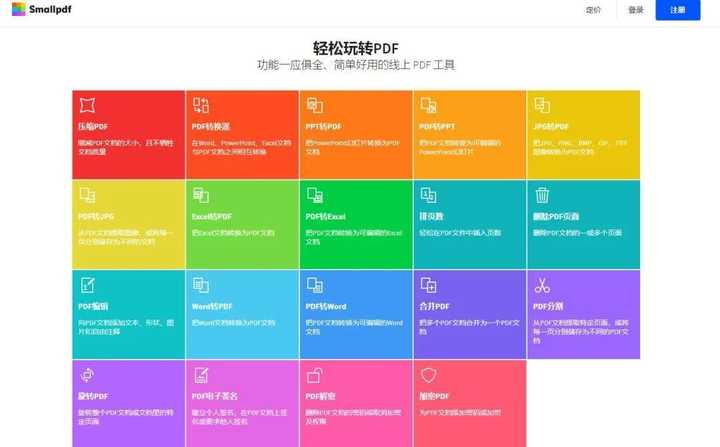Viewport: 720px width, 447px height.
Task: Choose the PDF转JPG title
Action: click(x=96, y=216)
